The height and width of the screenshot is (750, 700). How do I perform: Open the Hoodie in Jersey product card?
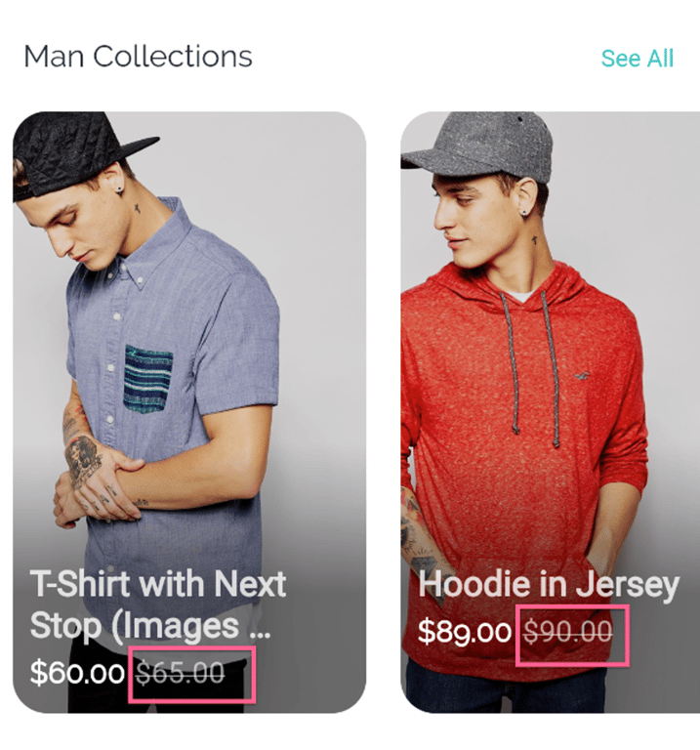(x=550, y=412)
